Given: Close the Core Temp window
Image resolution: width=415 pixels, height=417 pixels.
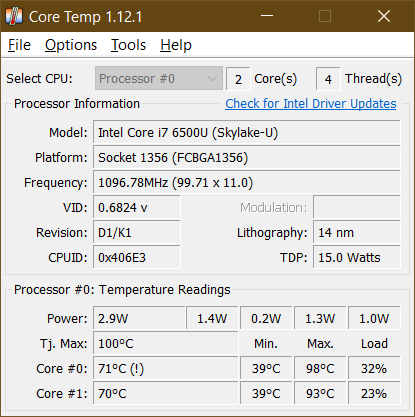Looking at the screenshot, I should pos(384,16).
